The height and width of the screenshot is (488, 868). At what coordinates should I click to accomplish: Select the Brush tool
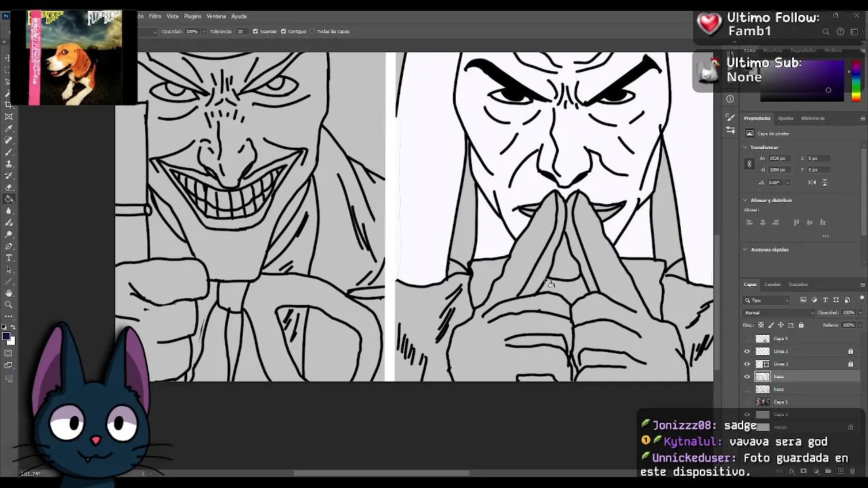click(x=9, y=152)
